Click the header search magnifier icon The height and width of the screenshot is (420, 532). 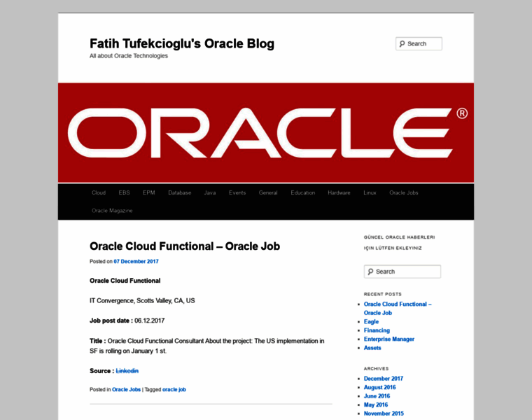click(402, 44)
